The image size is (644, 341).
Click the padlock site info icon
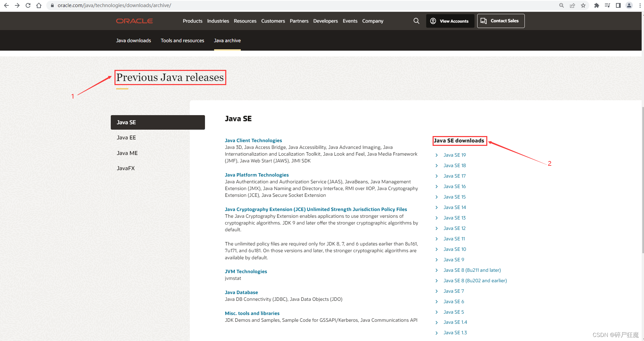pyautogui.click(x=52, y=5)
